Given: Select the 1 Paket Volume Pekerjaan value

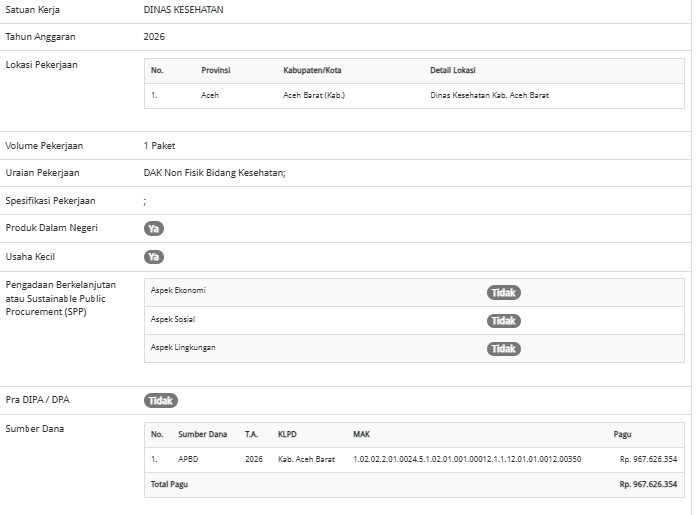Looking at the screenshot, I should (x=159, y=146).
